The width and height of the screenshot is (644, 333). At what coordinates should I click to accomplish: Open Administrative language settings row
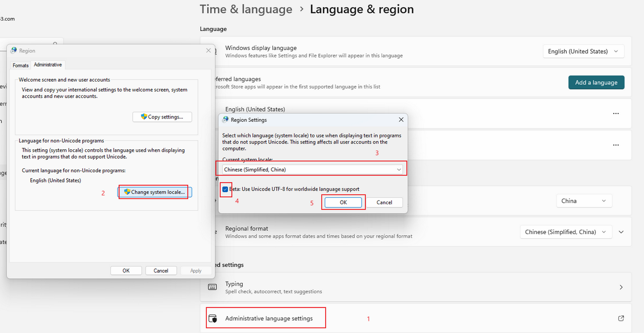(416, 318)
